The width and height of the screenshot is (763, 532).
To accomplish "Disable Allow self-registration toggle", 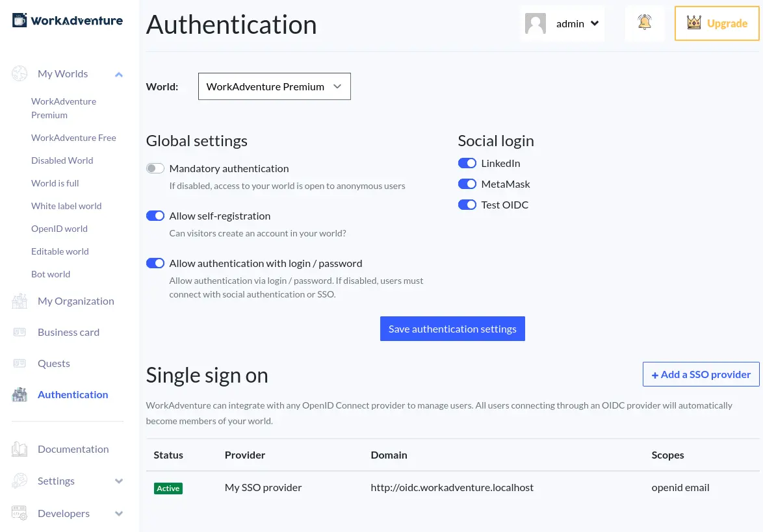I will pyautogui.click(x=155, y=216).
